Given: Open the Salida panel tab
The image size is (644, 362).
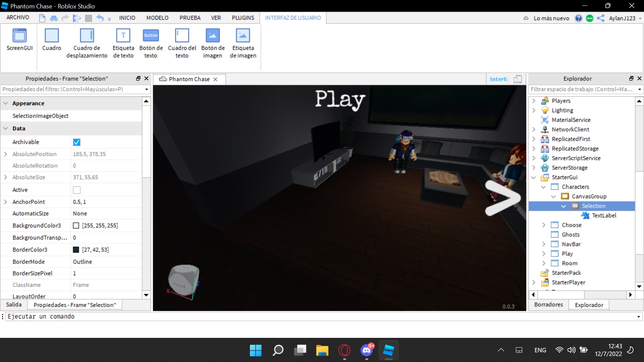Looking at the screenshot, I should 14,304.
